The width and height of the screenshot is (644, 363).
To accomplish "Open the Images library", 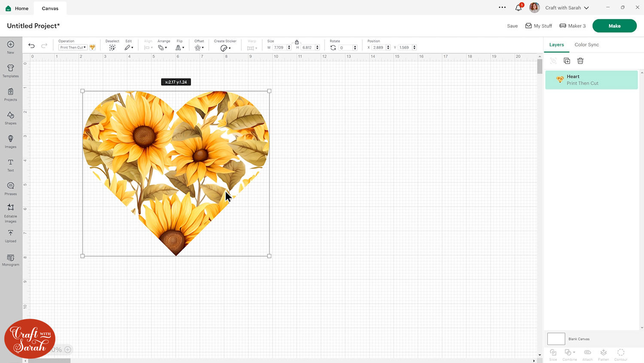I will click(10, 141).
